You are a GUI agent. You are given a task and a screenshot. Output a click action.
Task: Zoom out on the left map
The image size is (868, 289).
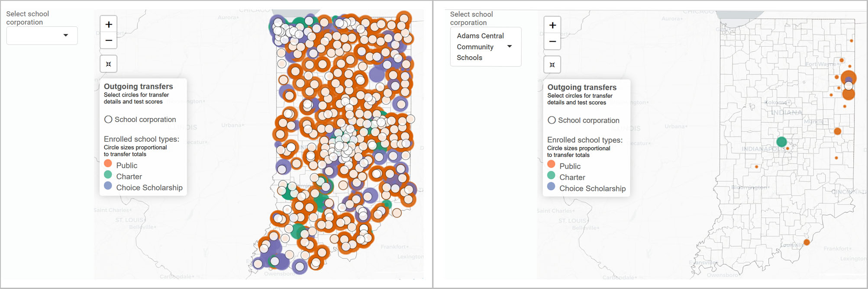pyautogui.click(x=109, y=41)
